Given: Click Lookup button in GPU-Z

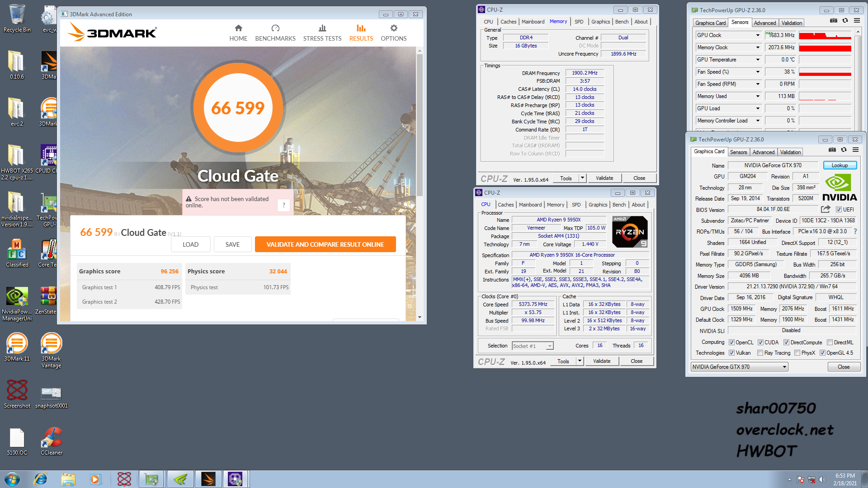Looking at the screenshot, I should 840,165.
